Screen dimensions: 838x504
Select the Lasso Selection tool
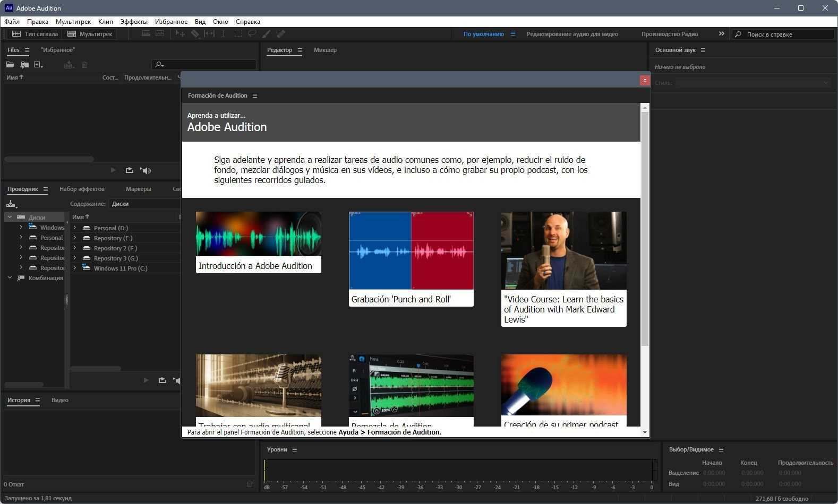pyautogui.click(x=252, y=34)
